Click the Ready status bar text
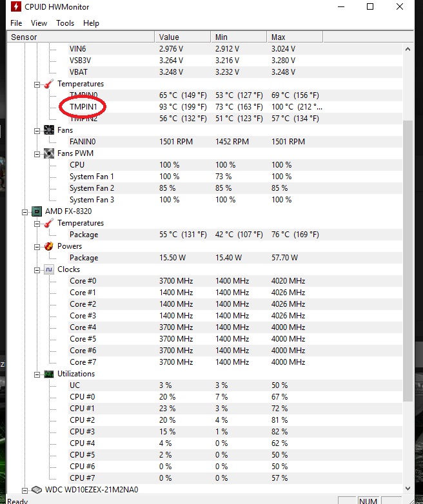 coord(17,501)
